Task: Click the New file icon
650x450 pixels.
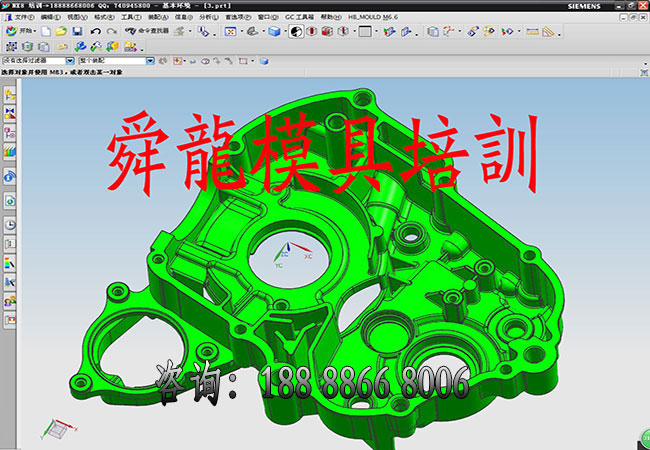Action: [46, 32]
